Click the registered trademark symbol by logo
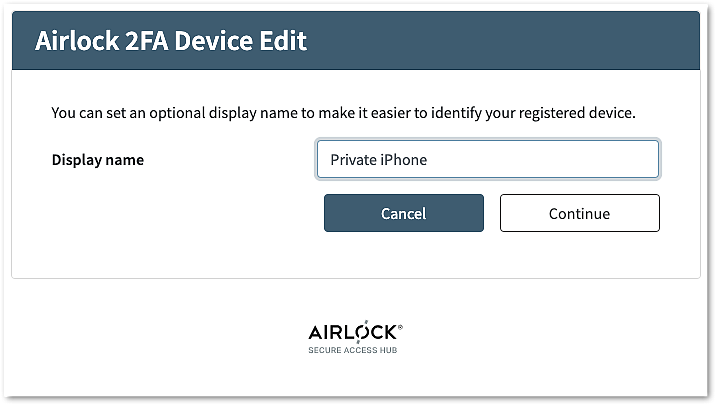 (x=401, y=327)
